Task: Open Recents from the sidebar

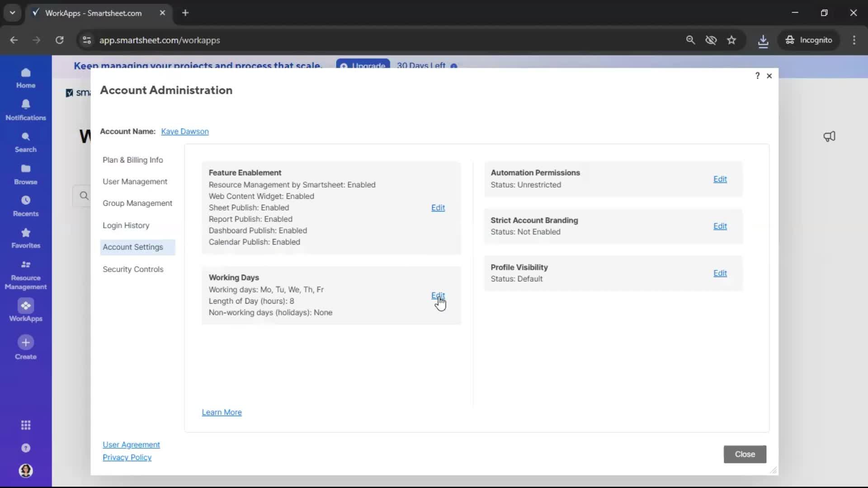Action: coord(26,206)
